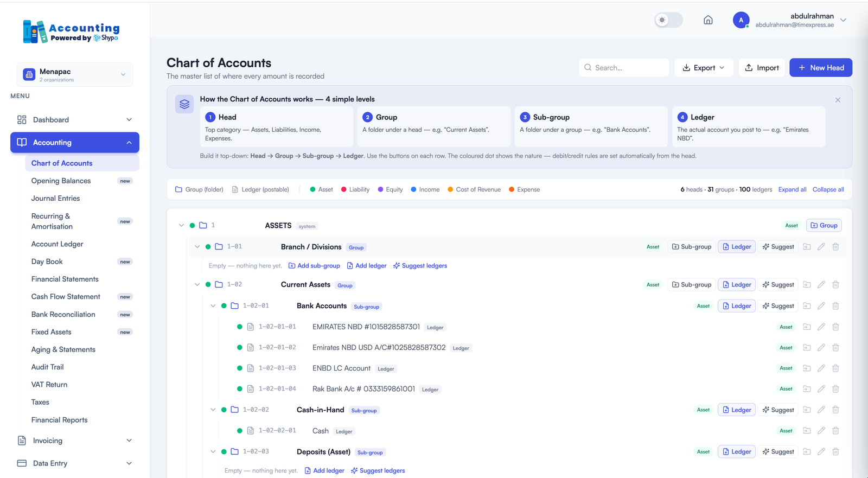Click Suggest on Deposits (Asset) row
This screenshot has width=868, height=478.
[x=778, y=451]
